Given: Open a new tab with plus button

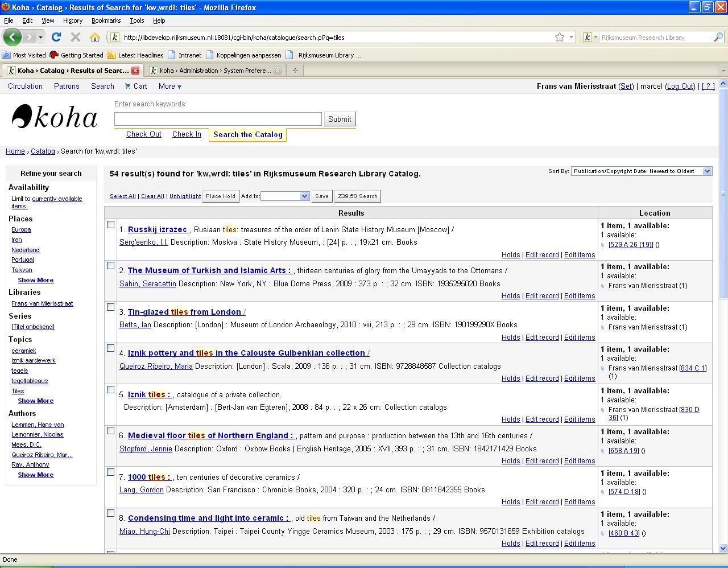Looking at the screenshot, I should tap(295, 71).
